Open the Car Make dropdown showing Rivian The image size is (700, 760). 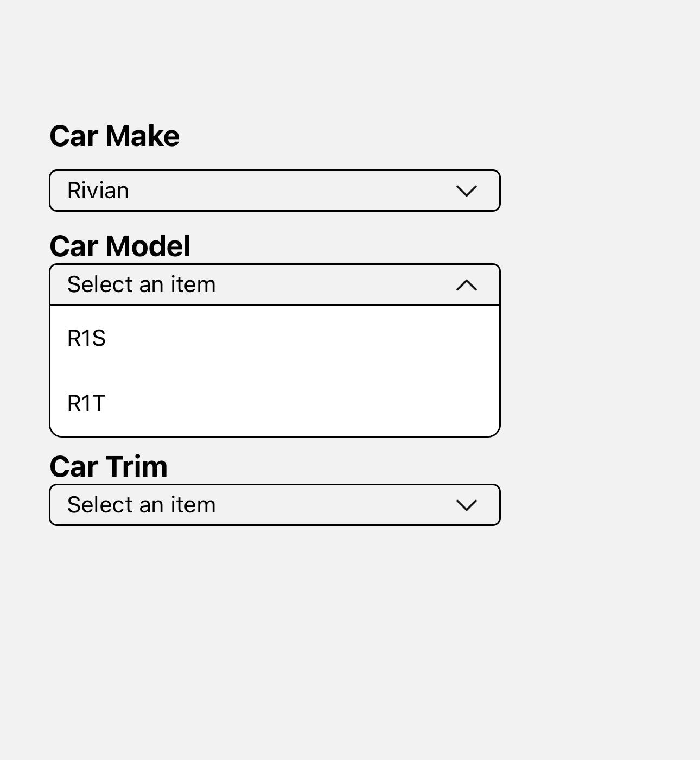274,190
